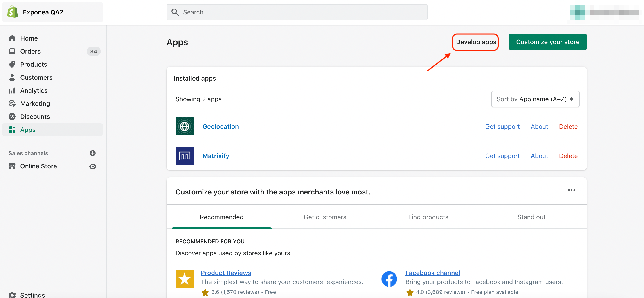Image resolution: width=644 pixels, height=298 pixels.
Task: Open Settings in sidebar
Action: coord(32,295)
